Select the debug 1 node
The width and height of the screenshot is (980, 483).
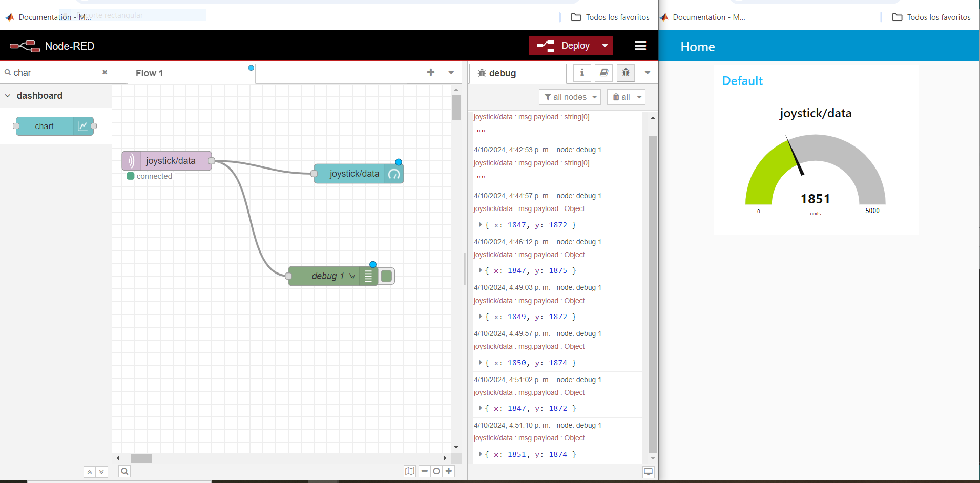[x=333, y=276]
